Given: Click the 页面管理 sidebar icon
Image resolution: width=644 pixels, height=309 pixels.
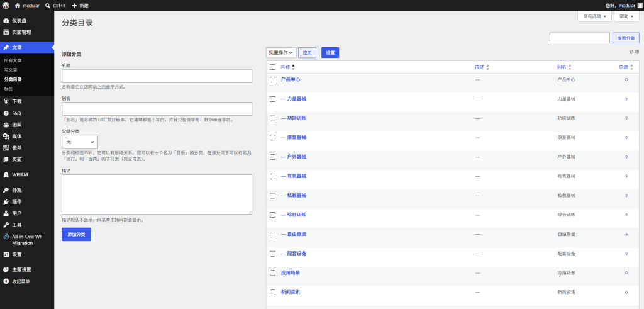Looking at the screenshot, I should click(6, 32).
